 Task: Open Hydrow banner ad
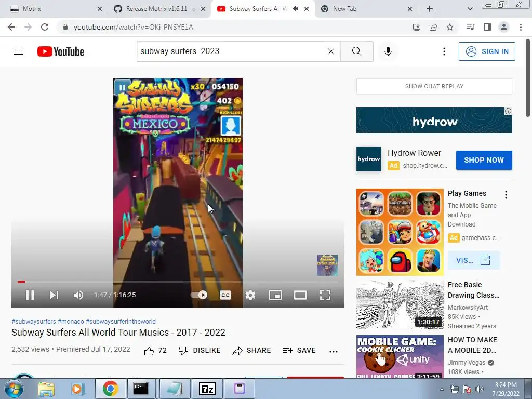[x=434, y=120]
